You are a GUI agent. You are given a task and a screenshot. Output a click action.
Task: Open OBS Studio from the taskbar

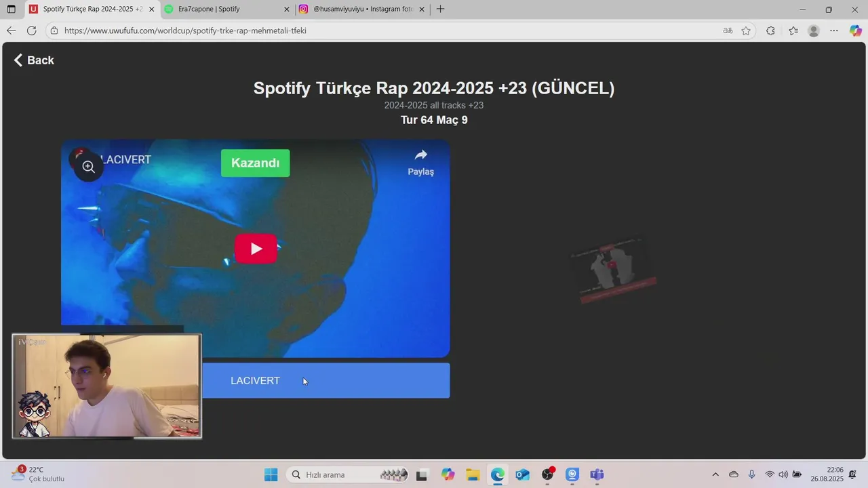pyautogui.click(x=547, y=474)
